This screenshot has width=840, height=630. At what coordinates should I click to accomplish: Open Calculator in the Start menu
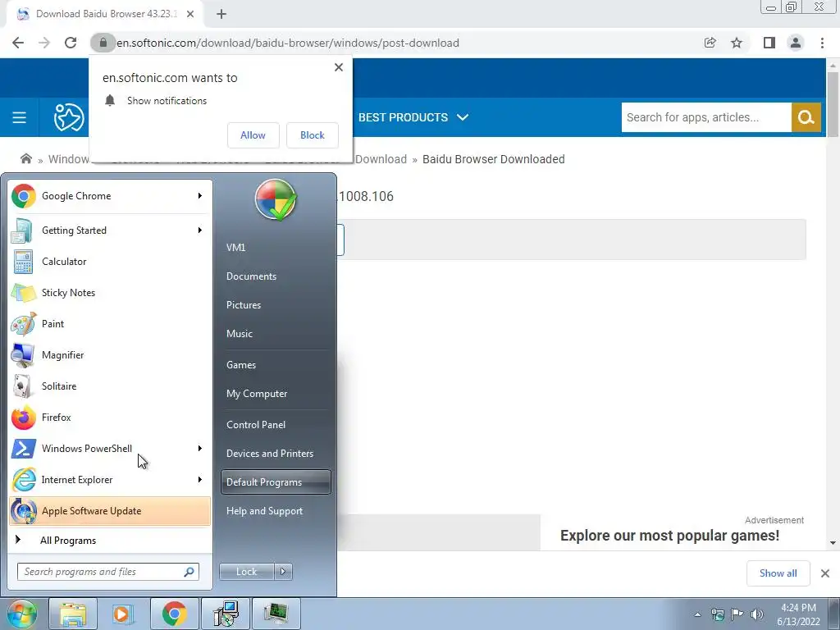pos(110,262)
